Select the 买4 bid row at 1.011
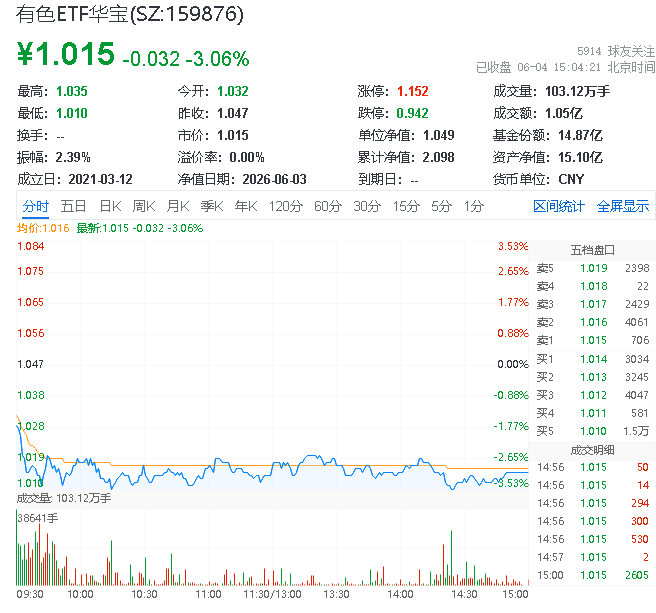656x613 pixels. click(593, 413)
